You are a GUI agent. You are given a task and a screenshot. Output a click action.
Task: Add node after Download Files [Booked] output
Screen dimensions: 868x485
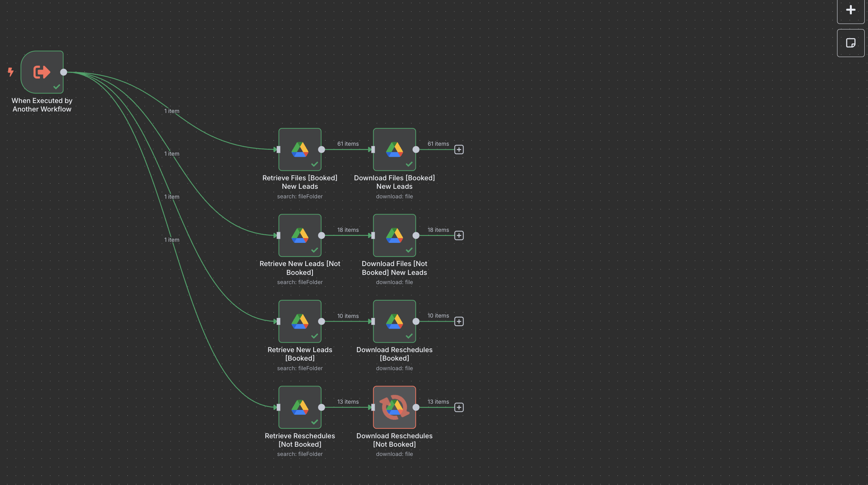click(x=459, y=149)
